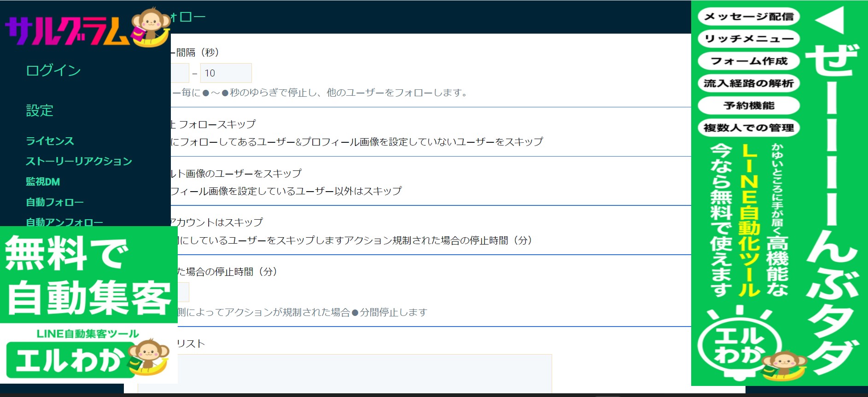Go to ライセンス page
This screenshot has height=397, width=868.
click(50, 141)
